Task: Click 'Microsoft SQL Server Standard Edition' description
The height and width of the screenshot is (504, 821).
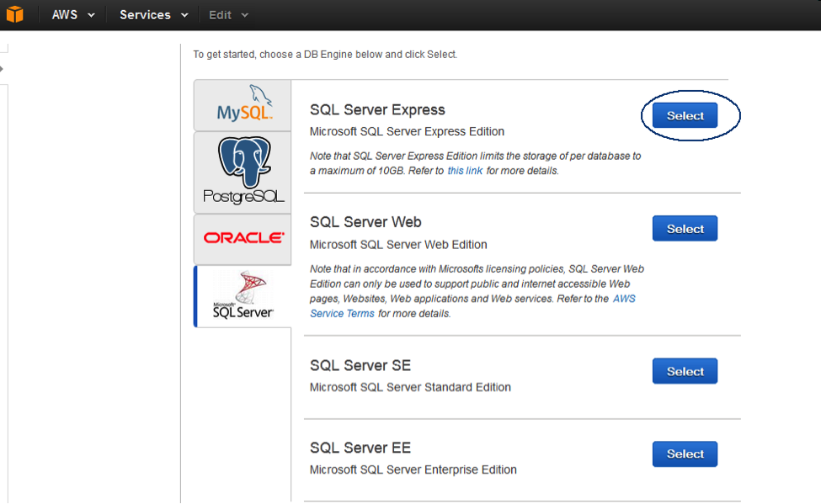Action: tap(410, 387)
